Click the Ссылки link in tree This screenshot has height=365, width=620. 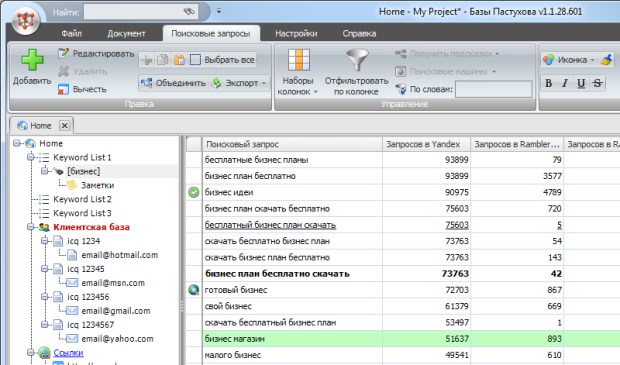click(68, 352)
